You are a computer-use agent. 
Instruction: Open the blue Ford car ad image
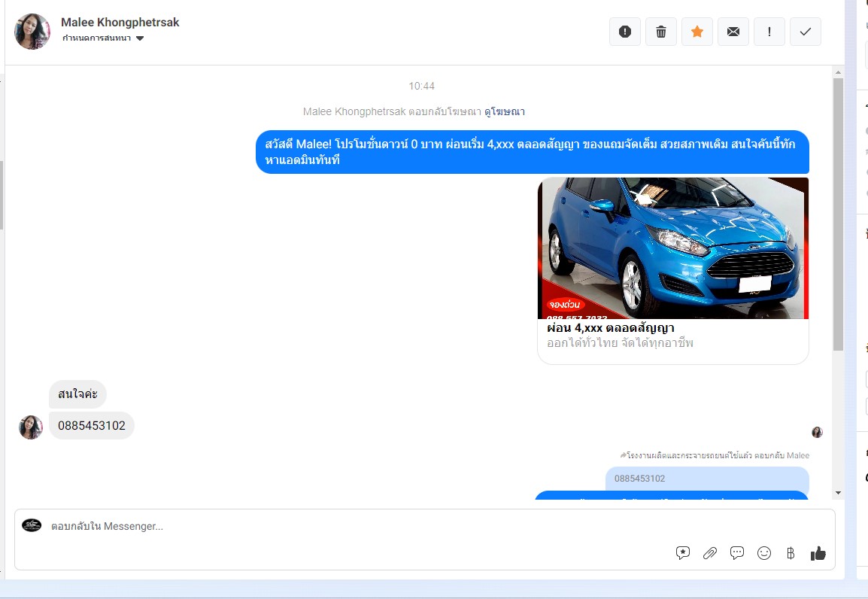(x=673, y=248)
